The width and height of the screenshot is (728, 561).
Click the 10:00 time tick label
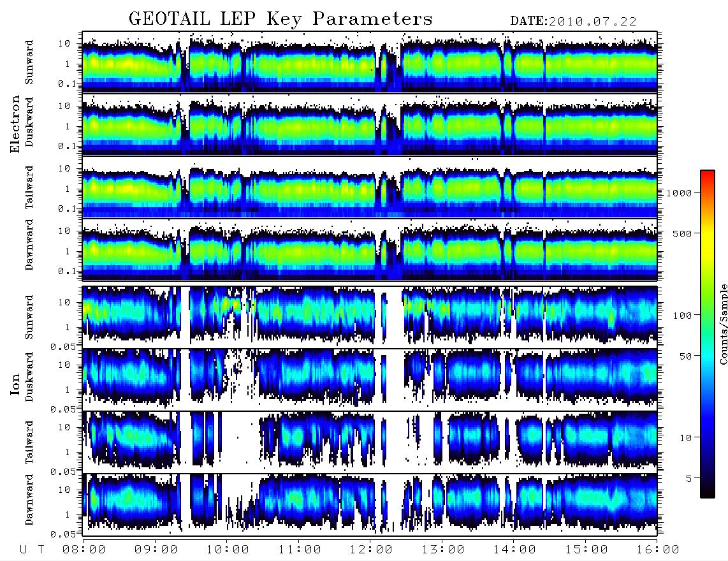[228, 550]
